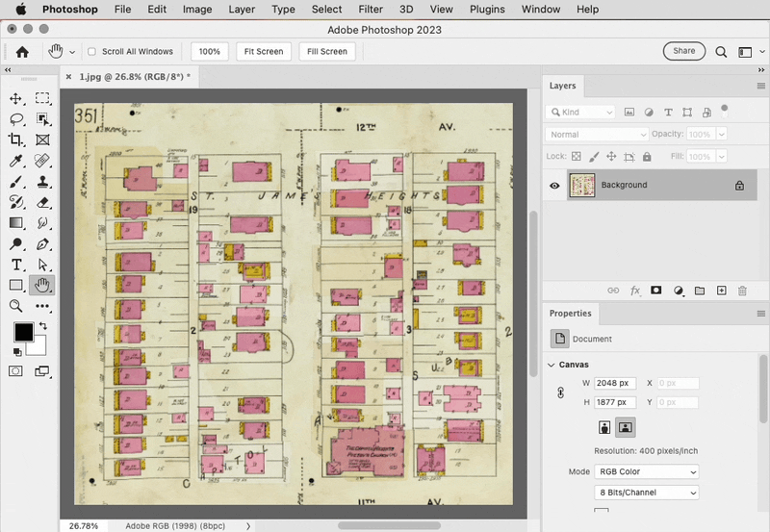The height and width of the screenshot is (532, 770).
Task: Reset default foreground and background colors
Action: tap(17, 352)
